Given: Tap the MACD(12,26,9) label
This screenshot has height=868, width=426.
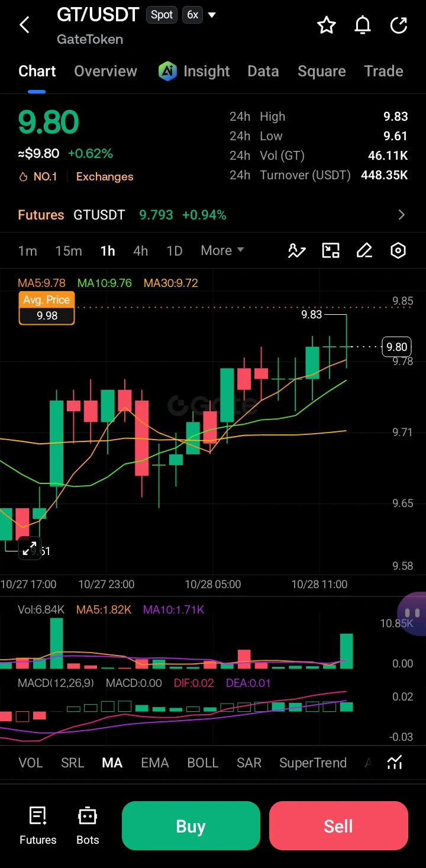Looking at the screenshot, I should [x=56, y=683].
